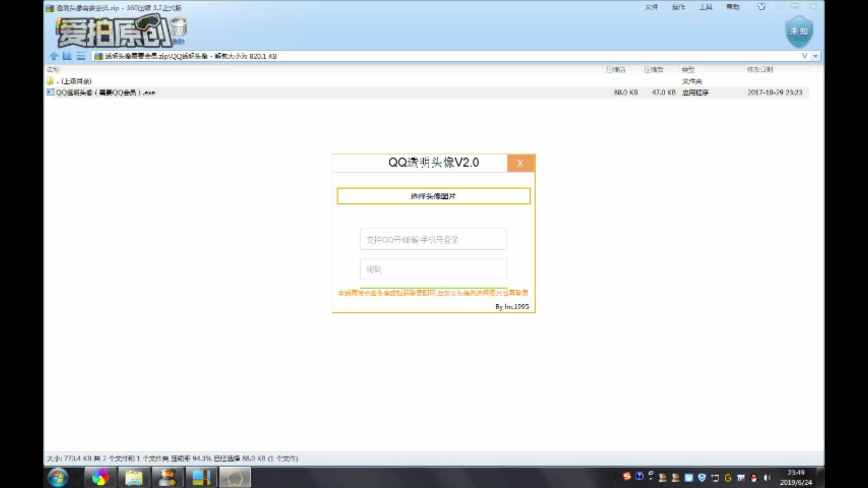Go up one folder level with arrow
The image size is (868, 488).
pos(54,56)
